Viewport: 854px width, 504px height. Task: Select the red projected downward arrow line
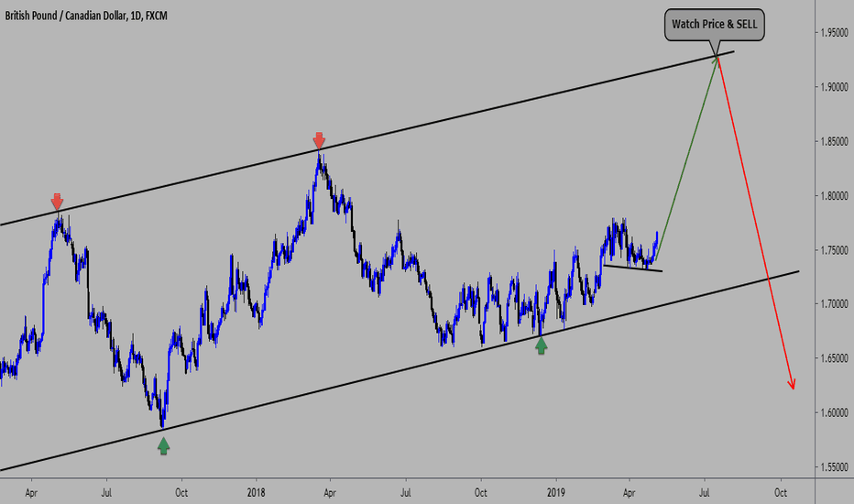click(756, 224)
